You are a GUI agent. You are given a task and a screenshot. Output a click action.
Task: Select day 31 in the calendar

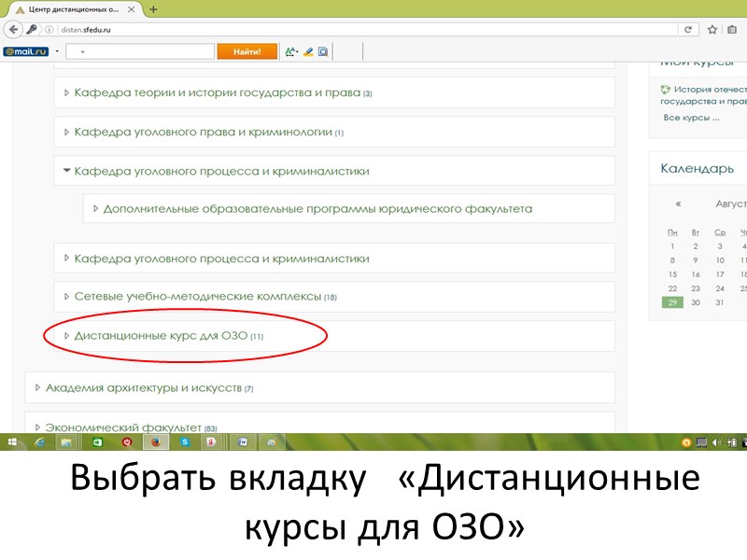pos(719,302)
